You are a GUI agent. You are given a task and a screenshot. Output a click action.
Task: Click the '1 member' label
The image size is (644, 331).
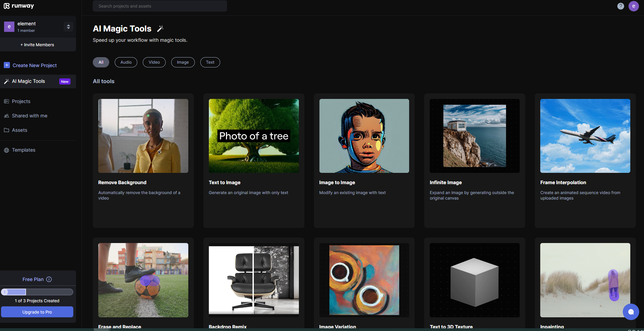click(x=26, y=31)
